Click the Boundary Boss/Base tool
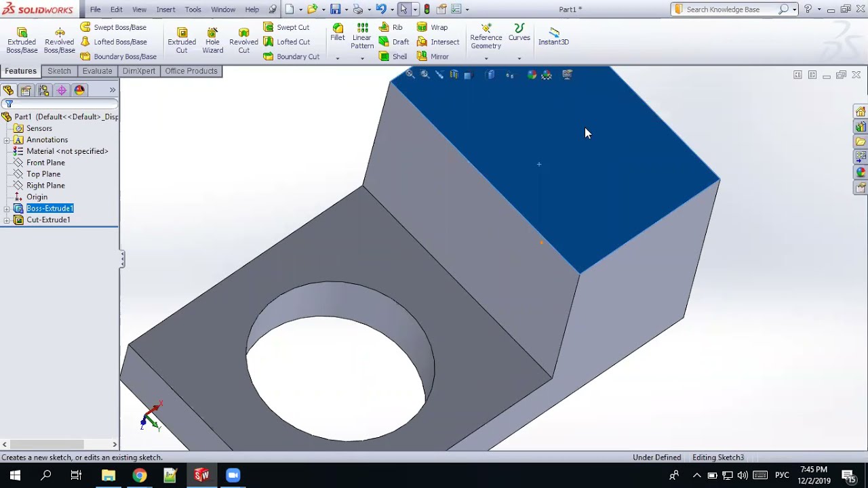The image size is (868, 488). [x=118, y=56]
